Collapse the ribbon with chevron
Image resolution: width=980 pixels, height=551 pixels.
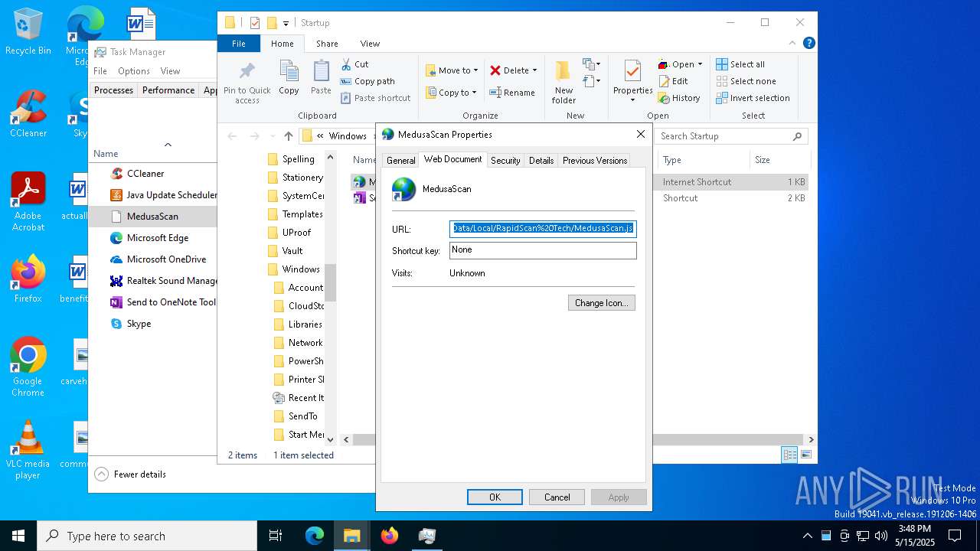(x=792, y=44)
